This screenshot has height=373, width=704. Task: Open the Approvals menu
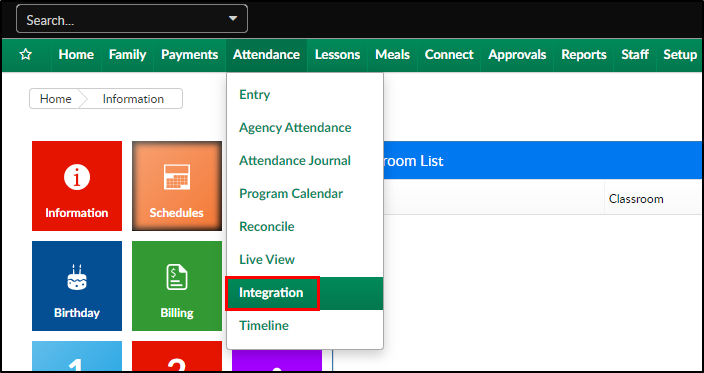coord(517,55)
